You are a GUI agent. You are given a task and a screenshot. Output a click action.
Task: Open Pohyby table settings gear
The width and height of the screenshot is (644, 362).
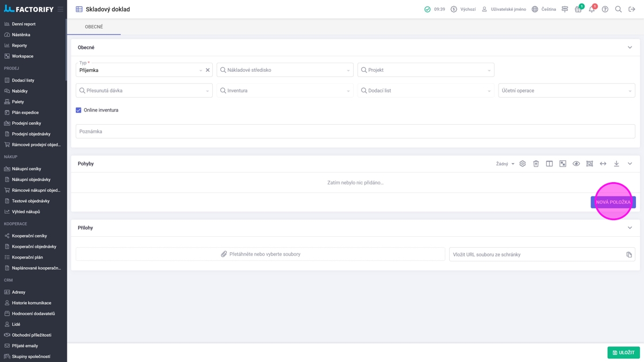(x=523, y=164)
